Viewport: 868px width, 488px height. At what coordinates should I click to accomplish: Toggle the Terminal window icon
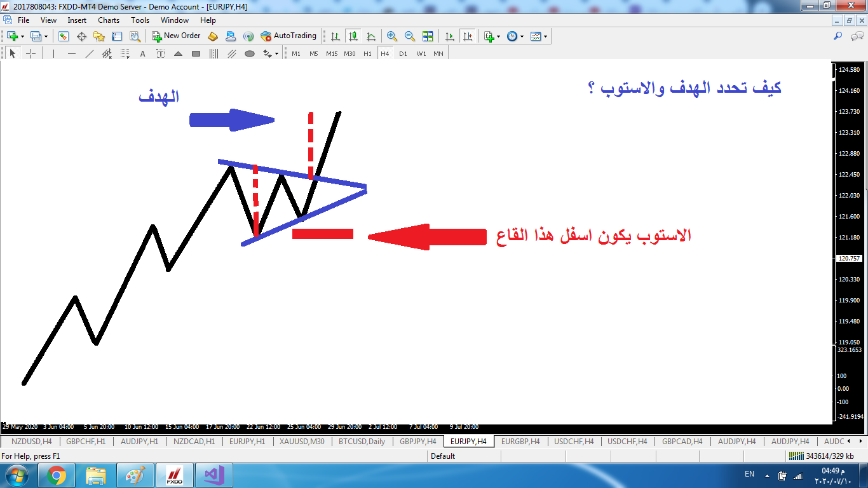tap(117, 36)
